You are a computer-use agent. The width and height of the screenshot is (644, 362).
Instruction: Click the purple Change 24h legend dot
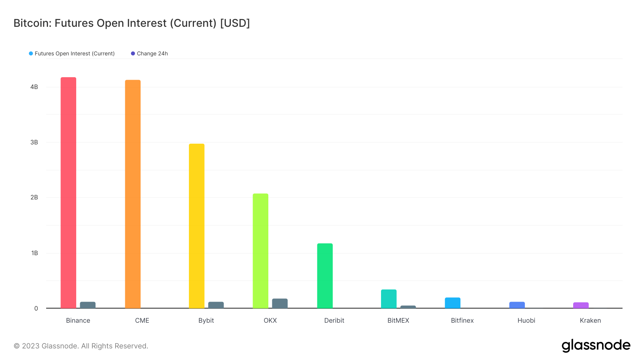tap(133, 54)
